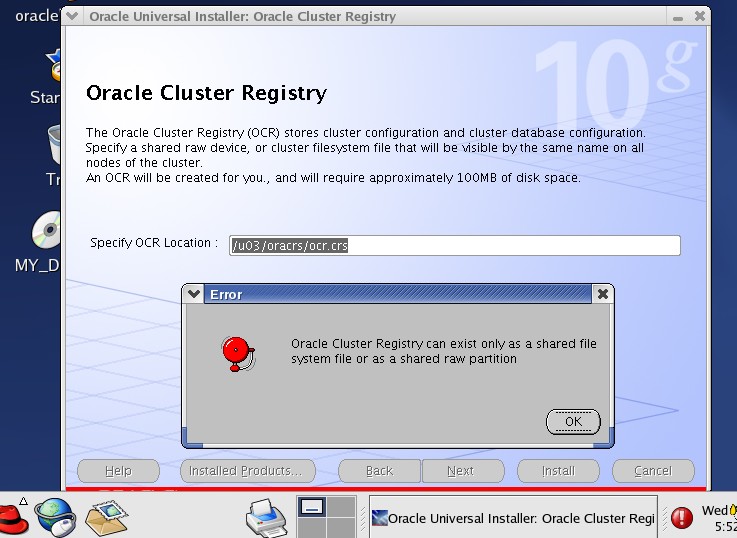This screenshot has height=538, width=737.
Task: Open the MY_D disc desktop icon
Action: click(x=47, y=234)
